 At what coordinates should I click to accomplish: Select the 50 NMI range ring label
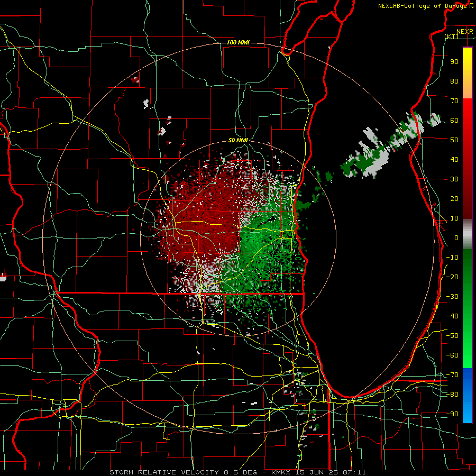[x=238, y=140]
